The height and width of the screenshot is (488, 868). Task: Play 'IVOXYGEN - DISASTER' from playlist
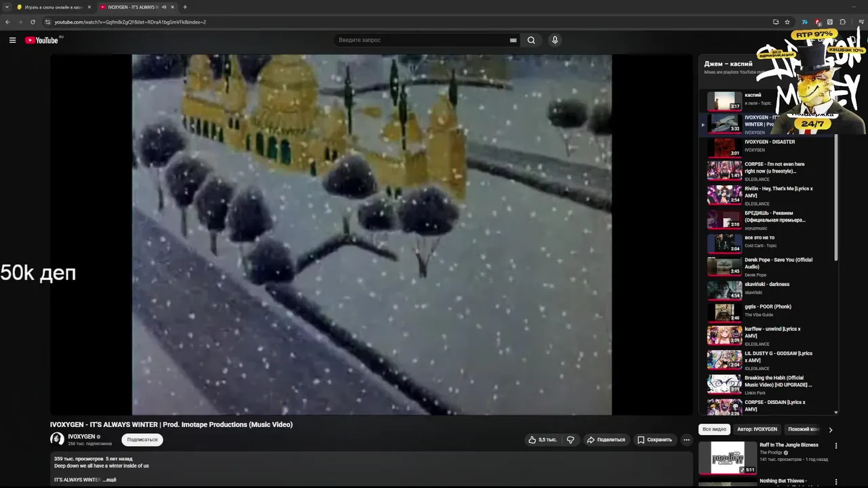(x=766, y=146)
